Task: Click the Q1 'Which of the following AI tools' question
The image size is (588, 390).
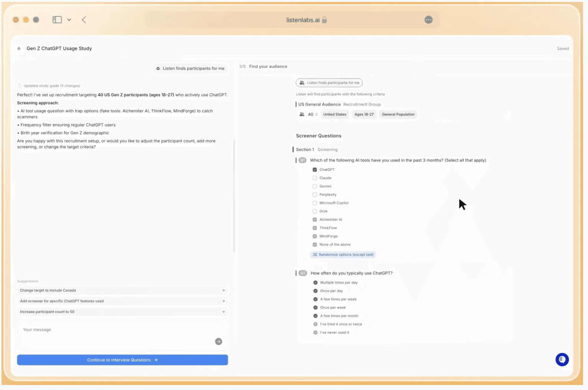Action: point(398,161)
